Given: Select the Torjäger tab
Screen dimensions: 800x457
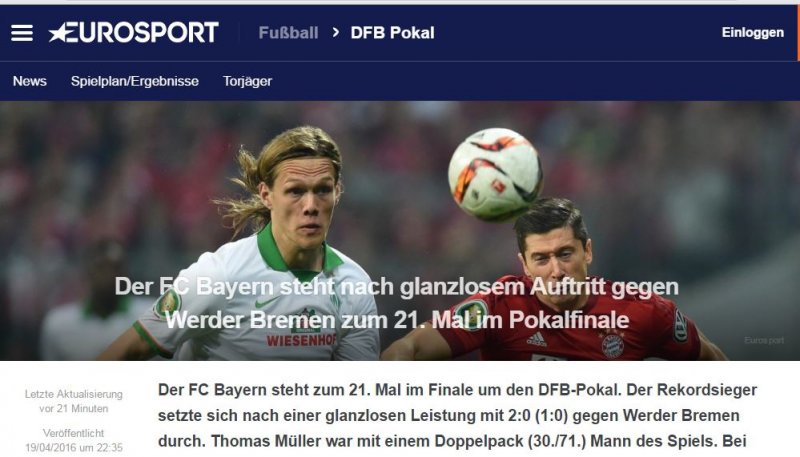Looking at the screenshot, I should pyautogui.click(x=247, y=81).
